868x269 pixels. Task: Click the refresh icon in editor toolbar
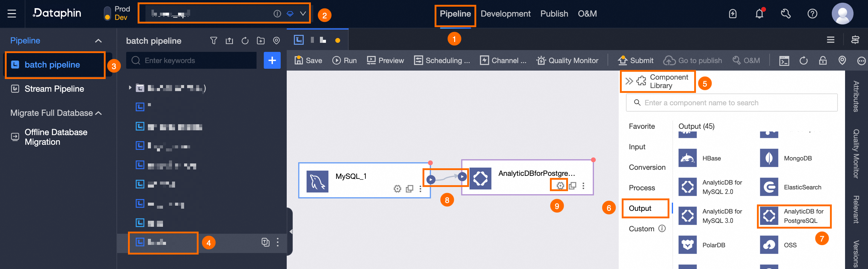803,61
